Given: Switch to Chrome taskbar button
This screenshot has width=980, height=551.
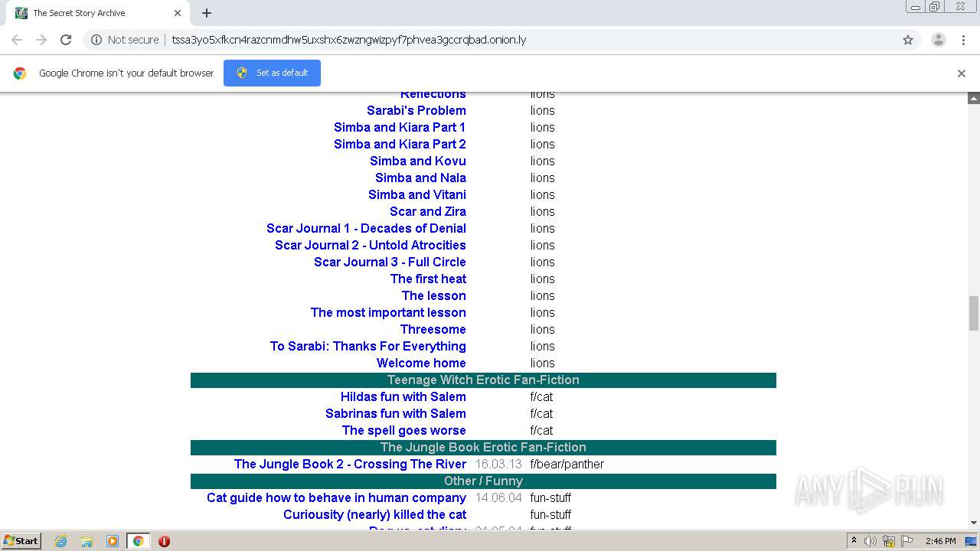Looking at the screenshot, I should tap(138, 541).
